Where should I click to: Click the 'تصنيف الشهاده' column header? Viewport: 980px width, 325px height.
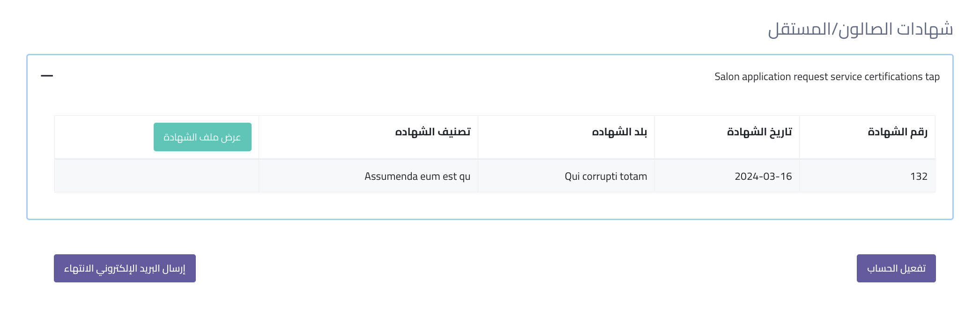pos(432,132)
